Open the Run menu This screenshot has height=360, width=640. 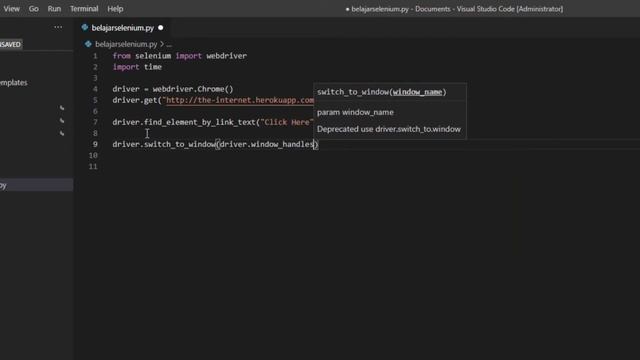[54, 9]
